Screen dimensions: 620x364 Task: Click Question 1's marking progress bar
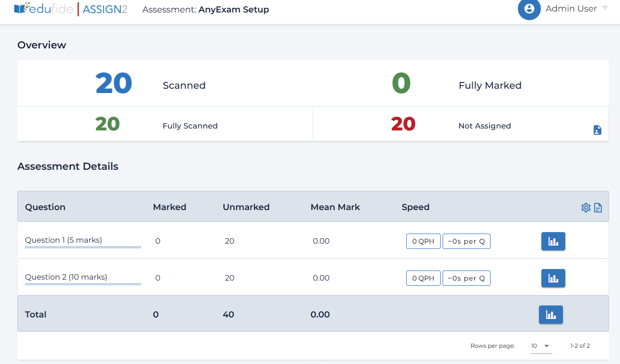[x=82, y=247]
